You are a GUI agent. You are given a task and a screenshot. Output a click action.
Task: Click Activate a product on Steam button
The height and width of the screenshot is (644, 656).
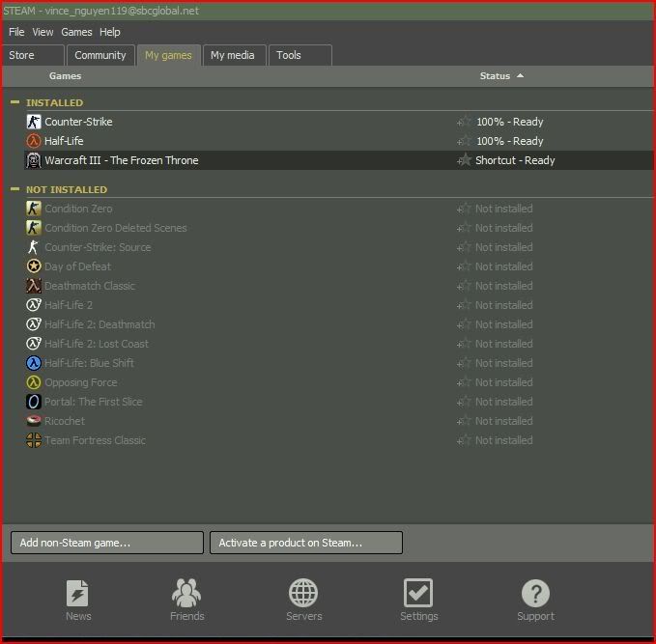(306, 543)
